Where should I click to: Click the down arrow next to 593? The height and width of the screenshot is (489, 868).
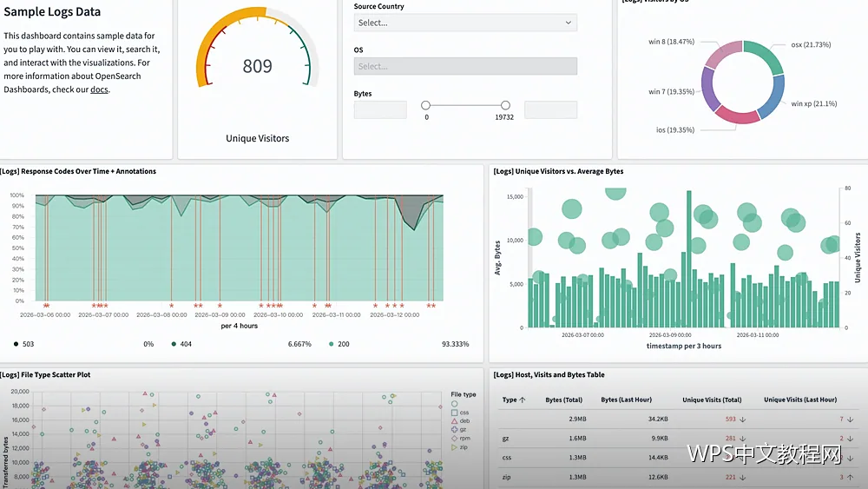pos(742,420)
